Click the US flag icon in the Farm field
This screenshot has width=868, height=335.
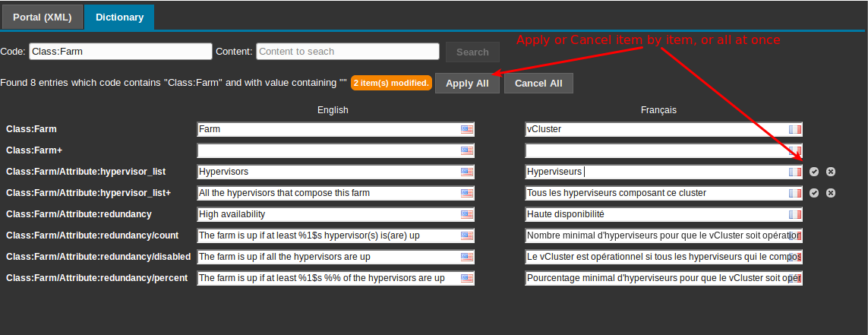pyautogui.click(x=466, y=130)
